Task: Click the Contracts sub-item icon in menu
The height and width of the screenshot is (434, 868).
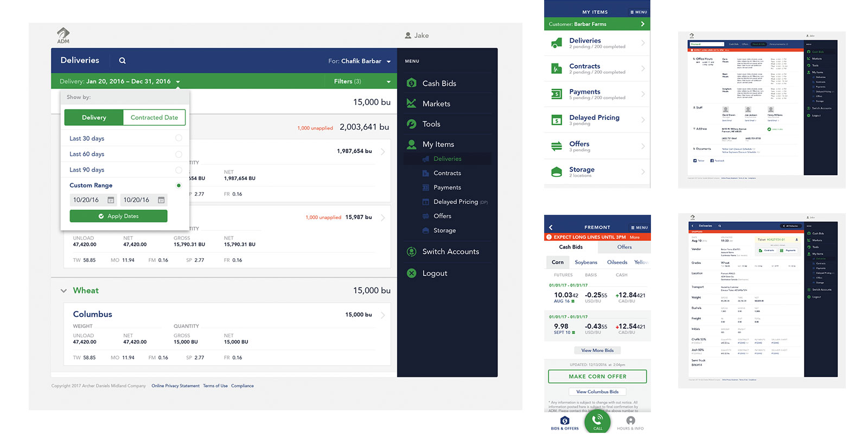Action: tap(426, 173)
